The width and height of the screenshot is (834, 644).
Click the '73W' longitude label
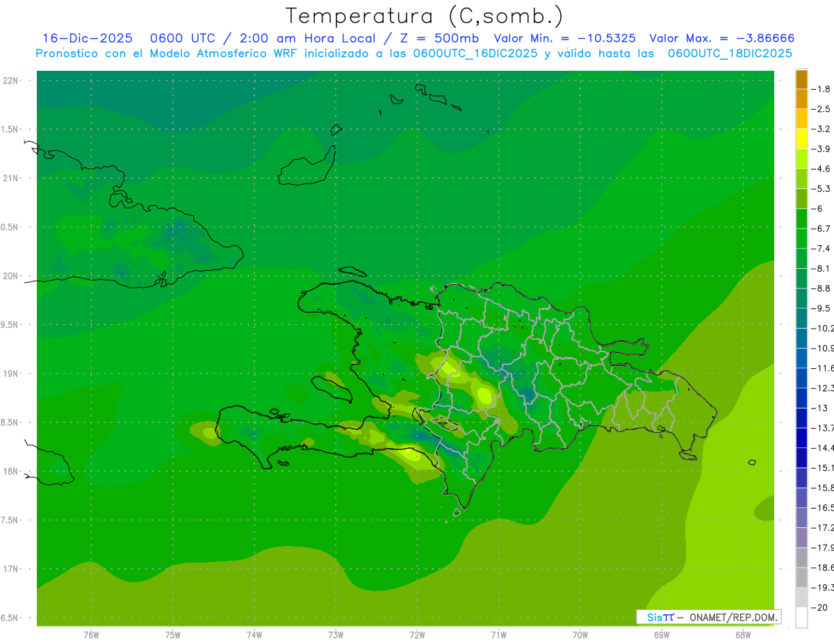pyautogui.click(x=336, y=635)
